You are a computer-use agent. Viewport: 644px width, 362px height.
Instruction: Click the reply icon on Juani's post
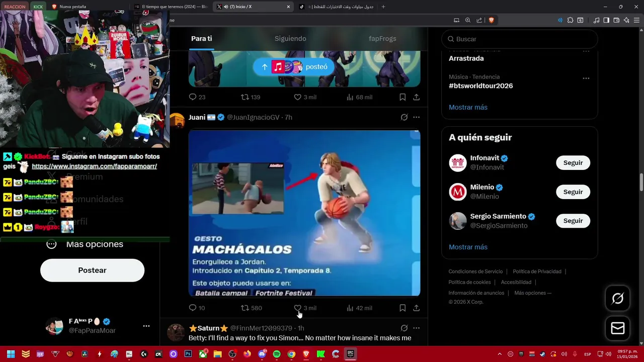(193, 308)
